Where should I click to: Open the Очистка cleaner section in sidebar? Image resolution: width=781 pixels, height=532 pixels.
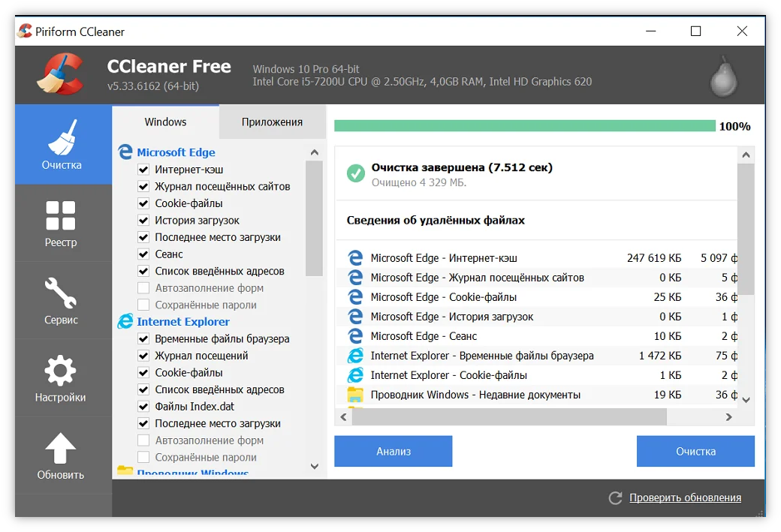62,145
